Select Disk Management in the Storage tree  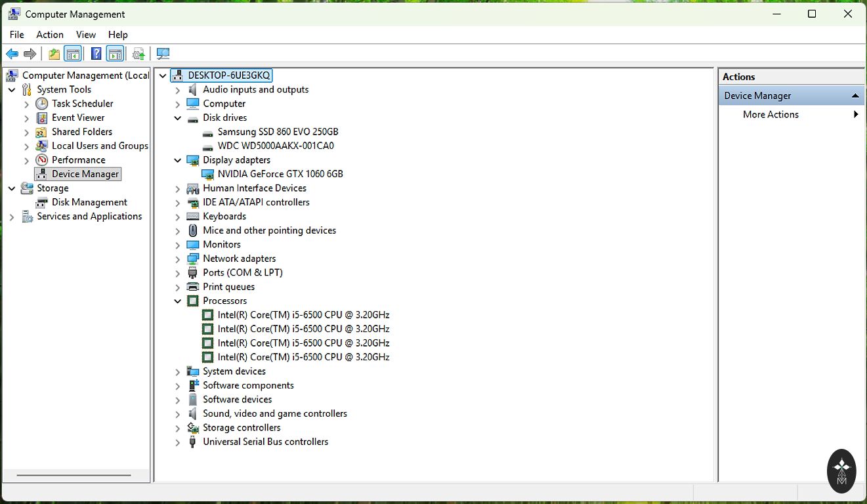coord(89,202)
